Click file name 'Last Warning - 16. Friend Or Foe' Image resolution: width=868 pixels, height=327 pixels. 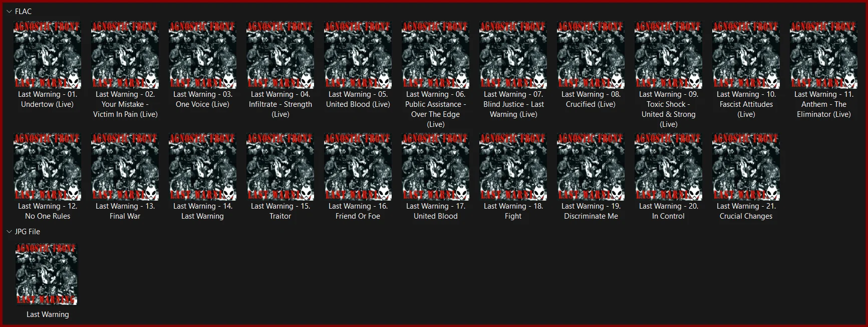pos(358,211)
